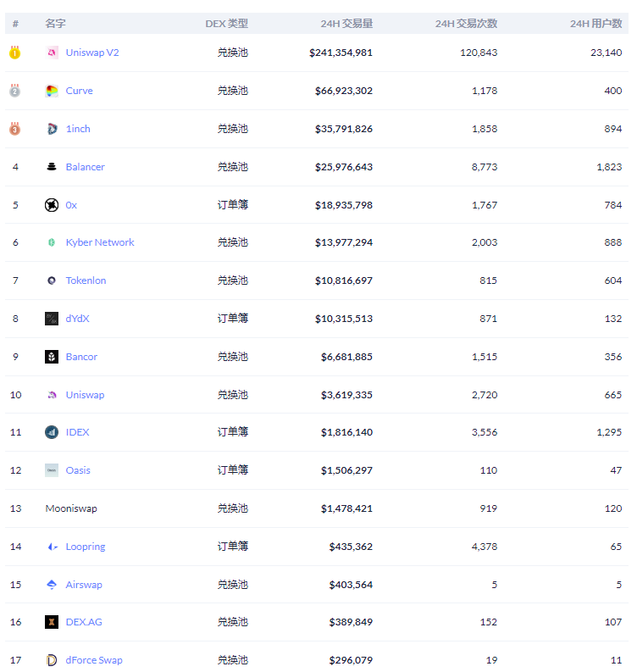Click the Loopring blue arrow logo
This screenshot has height=672, width=637.
pyautogui.click(x=52, y=547)
